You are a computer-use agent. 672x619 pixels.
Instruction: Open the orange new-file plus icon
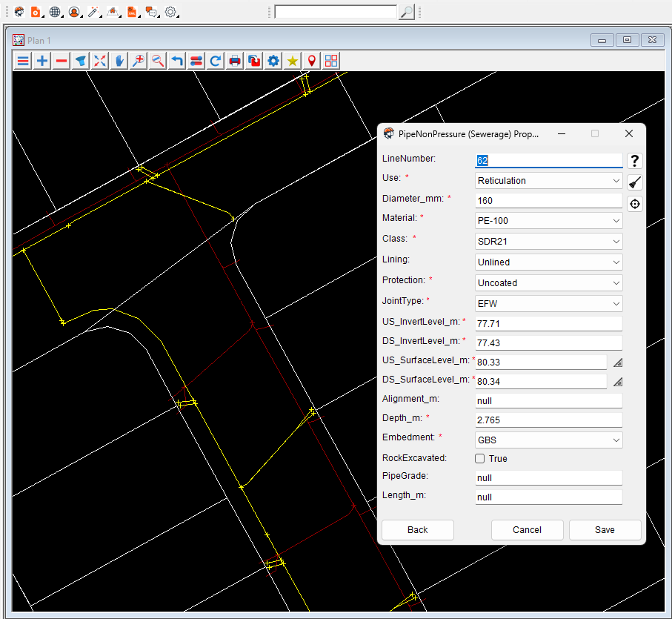(36, 12)
